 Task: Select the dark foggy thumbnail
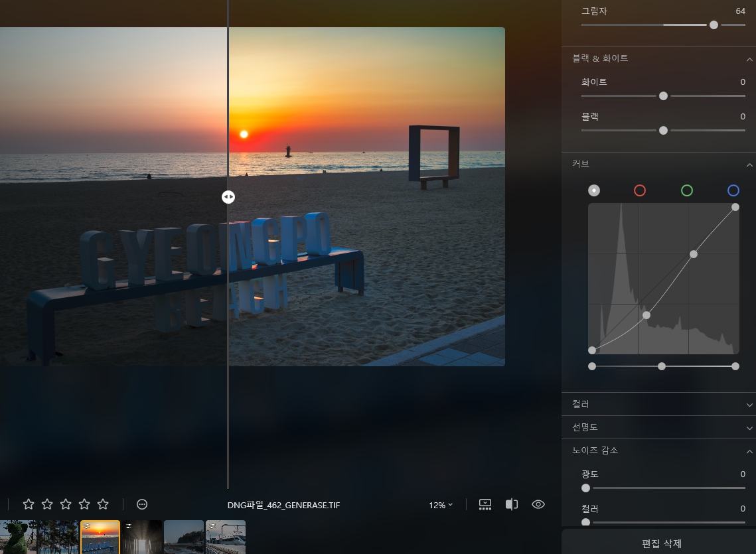click(x=142, y=537)
